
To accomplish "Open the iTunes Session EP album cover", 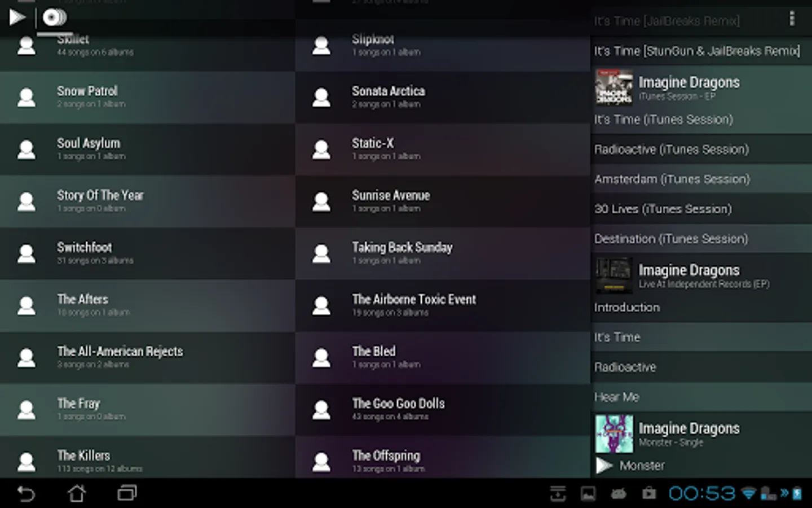I will tap(614, 87).
